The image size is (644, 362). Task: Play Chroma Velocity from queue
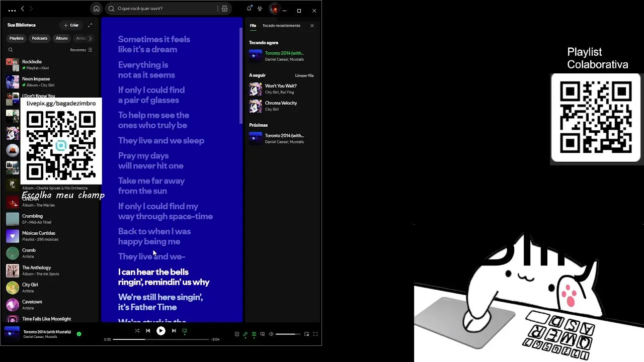point(282,106)
